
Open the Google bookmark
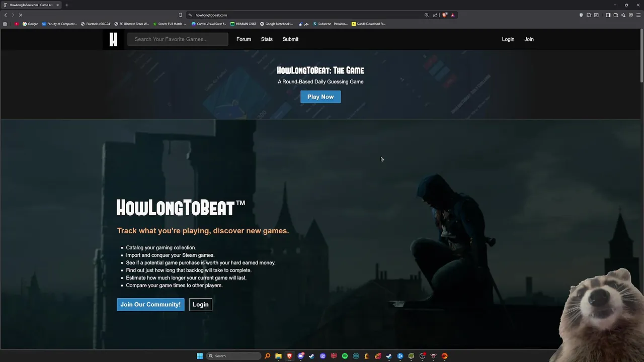coord(30,24)
